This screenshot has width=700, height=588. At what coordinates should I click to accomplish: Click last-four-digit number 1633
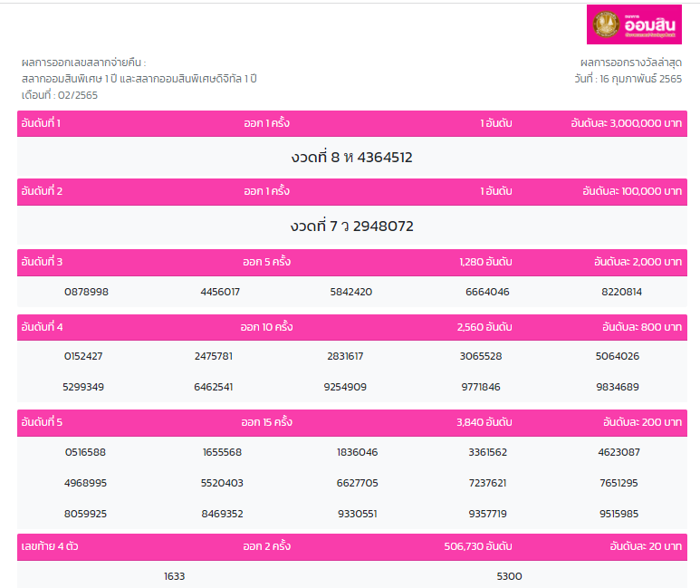tap(174, 576)
